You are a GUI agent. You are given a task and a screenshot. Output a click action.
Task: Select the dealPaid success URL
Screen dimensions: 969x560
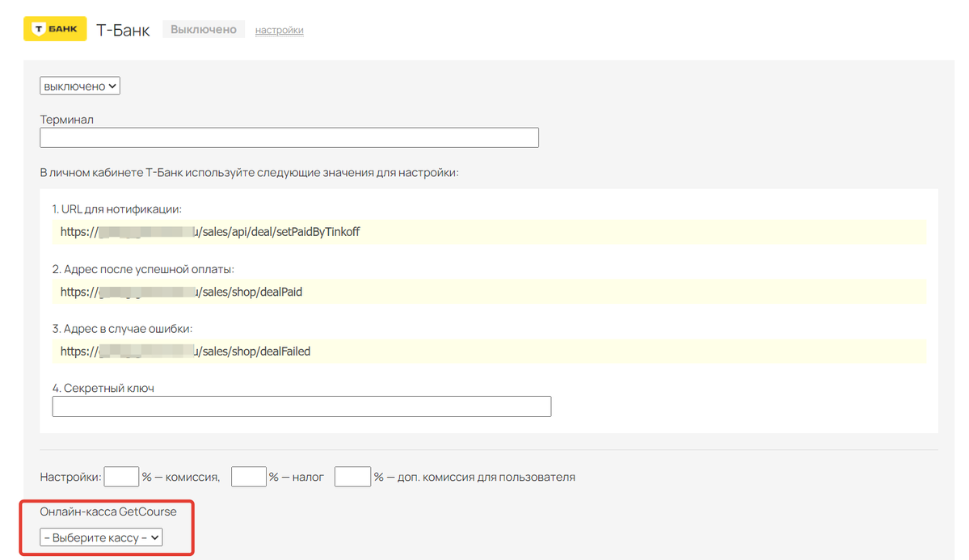click(x=489, y=292)
